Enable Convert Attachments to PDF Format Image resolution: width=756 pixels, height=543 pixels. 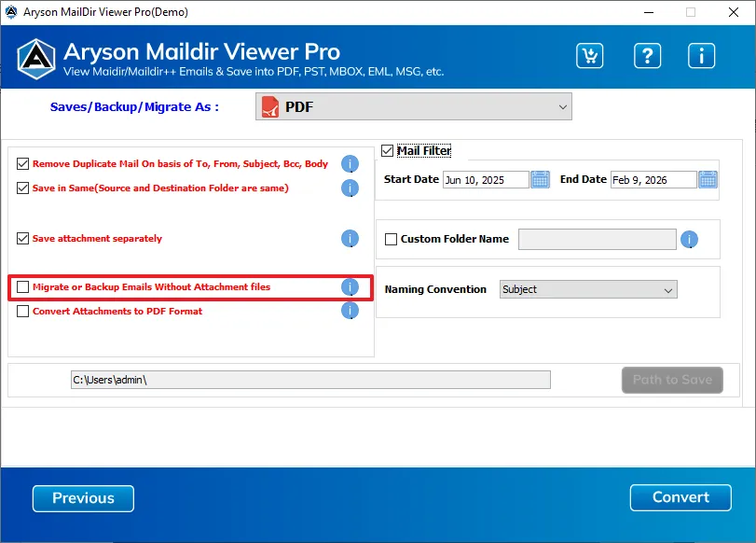coord(22,311)
